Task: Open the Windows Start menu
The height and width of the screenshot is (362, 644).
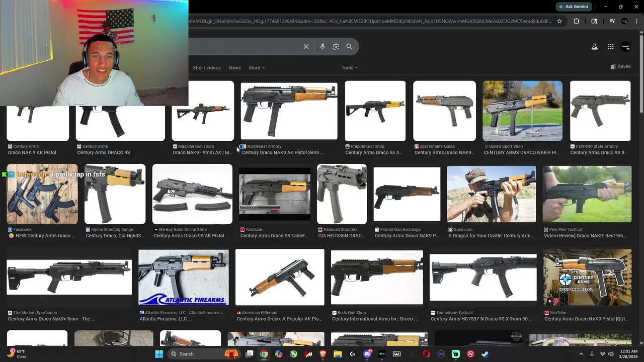Action: [x=159, y=354]
